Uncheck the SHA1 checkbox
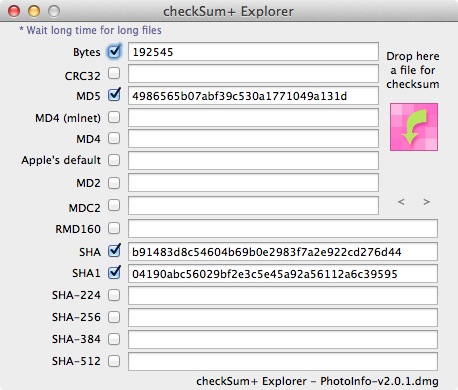Image resolution: width=458 pixels, height=390 pixels. pos(114,273)
